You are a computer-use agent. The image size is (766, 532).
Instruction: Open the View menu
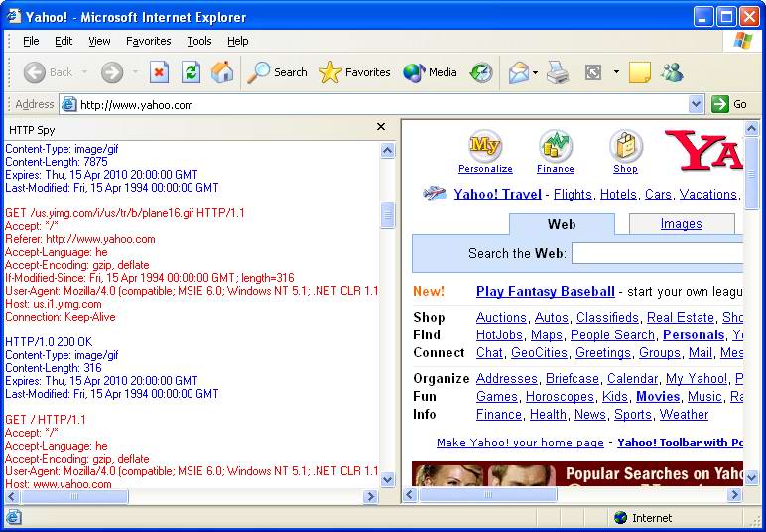click(99, 41)
